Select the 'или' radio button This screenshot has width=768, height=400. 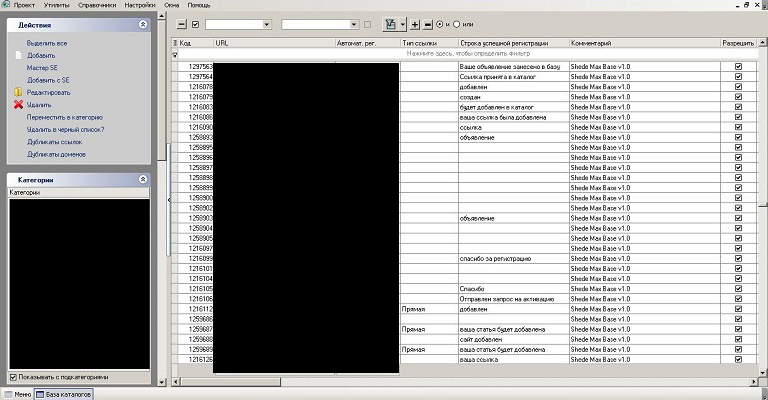(x=457, y=23)
